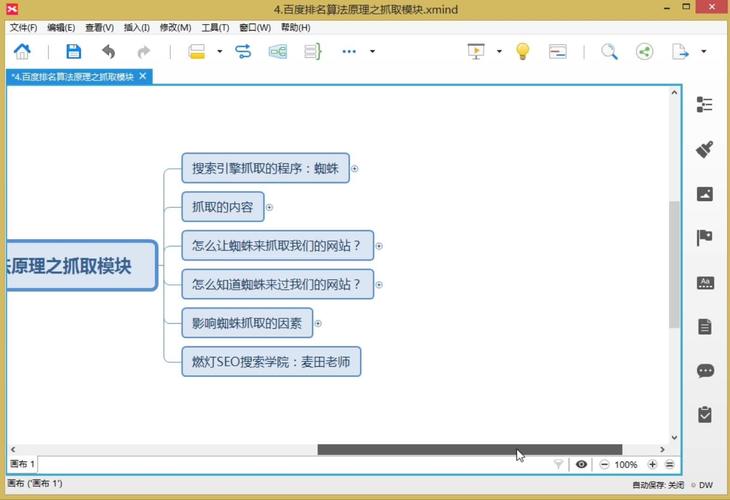Select the 燃灯SEO搜索学院：麦田老师 topic

point(271,362)
